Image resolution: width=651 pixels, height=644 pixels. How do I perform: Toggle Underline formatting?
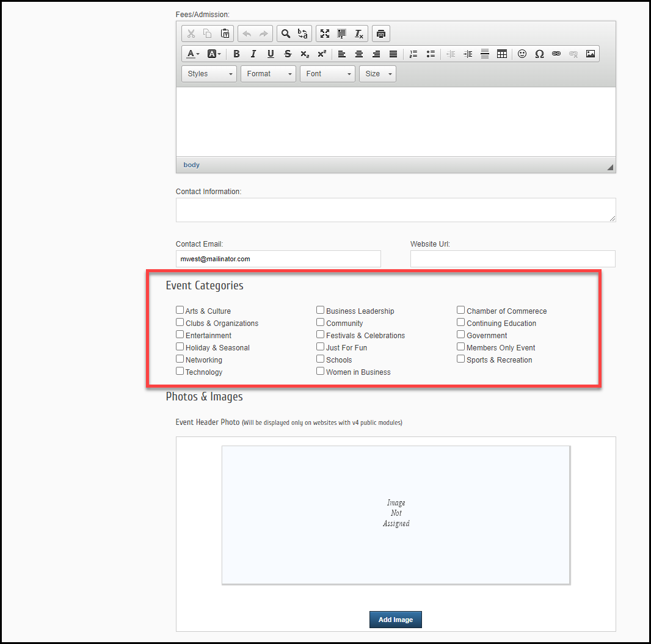pos(271,54)
